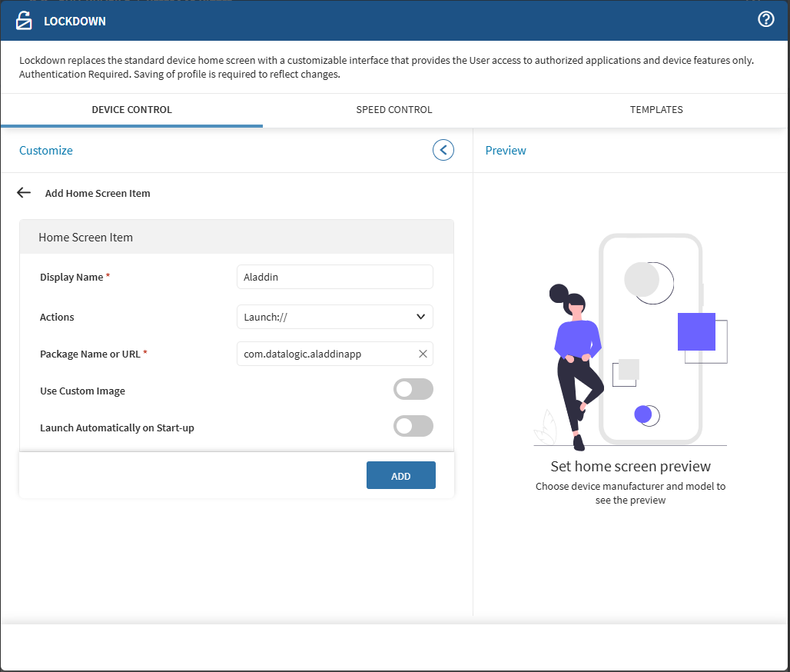Click the Customize panel heading
The width and height of the screenshot is (790, 672).
click(46, 151)
